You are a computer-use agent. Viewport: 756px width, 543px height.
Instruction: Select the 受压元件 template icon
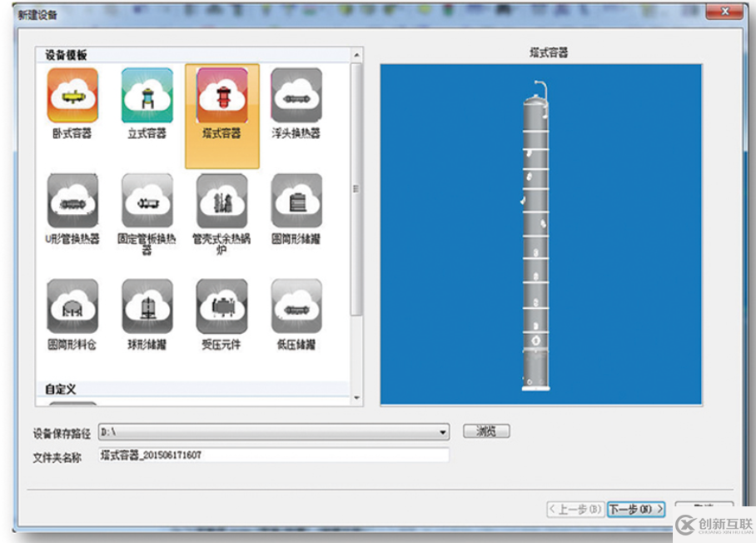[221, 306]
